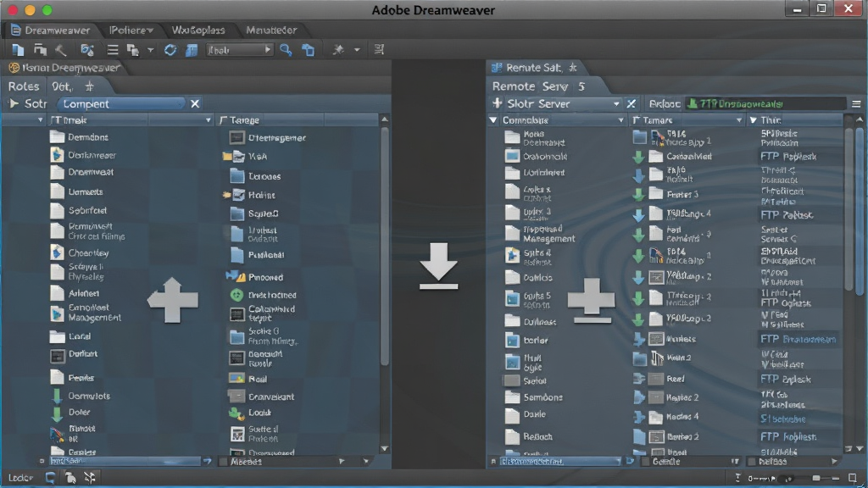Open the dropdown arrow after pin icon

(x=357, y=50)
